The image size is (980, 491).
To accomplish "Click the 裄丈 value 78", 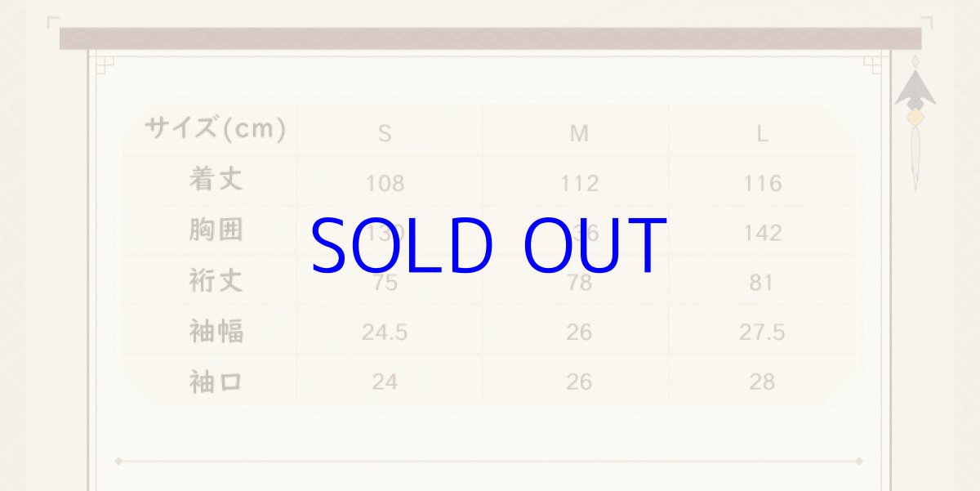I will coord(578,283).
